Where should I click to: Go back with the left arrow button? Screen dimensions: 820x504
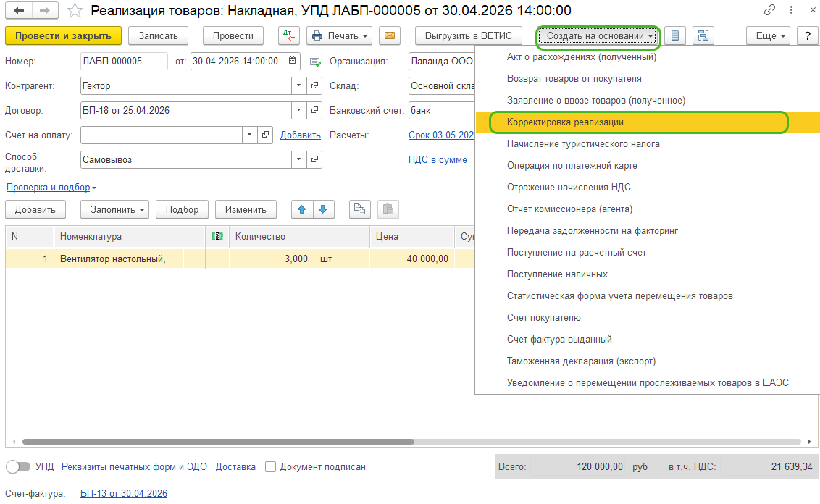click(x=19, y=10)
